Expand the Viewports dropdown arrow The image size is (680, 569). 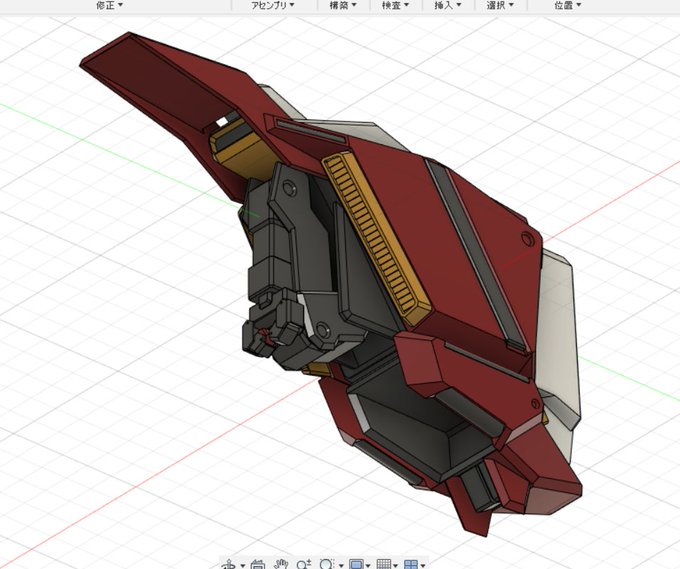coord(423,566)
